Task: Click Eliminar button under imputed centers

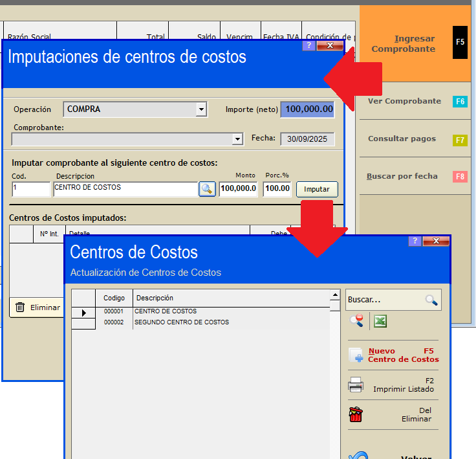Action: click(37, 308)
